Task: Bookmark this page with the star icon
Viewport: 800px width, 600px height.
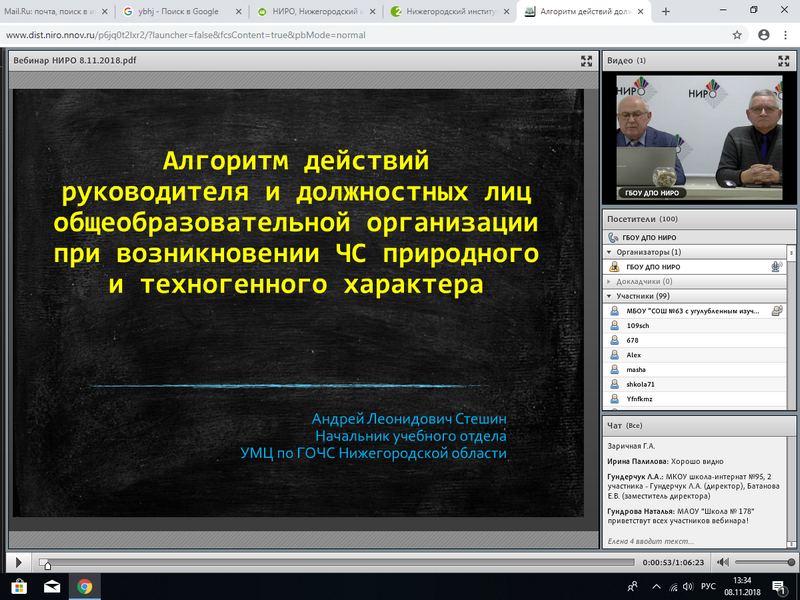Action: click(x=737, y=34)
